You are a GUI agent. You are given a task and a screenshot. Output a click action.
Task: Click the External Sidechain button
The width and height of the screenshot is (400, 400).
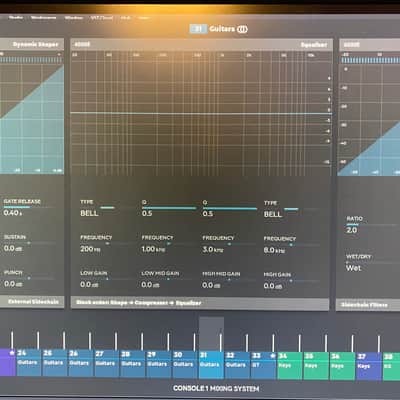(32, 302)
